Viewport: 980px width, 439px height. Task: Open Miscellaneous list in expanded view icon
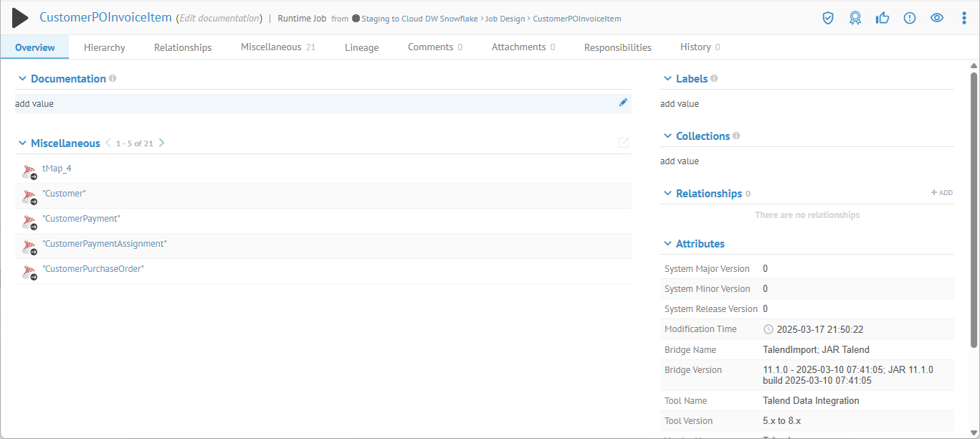[624, 143]
